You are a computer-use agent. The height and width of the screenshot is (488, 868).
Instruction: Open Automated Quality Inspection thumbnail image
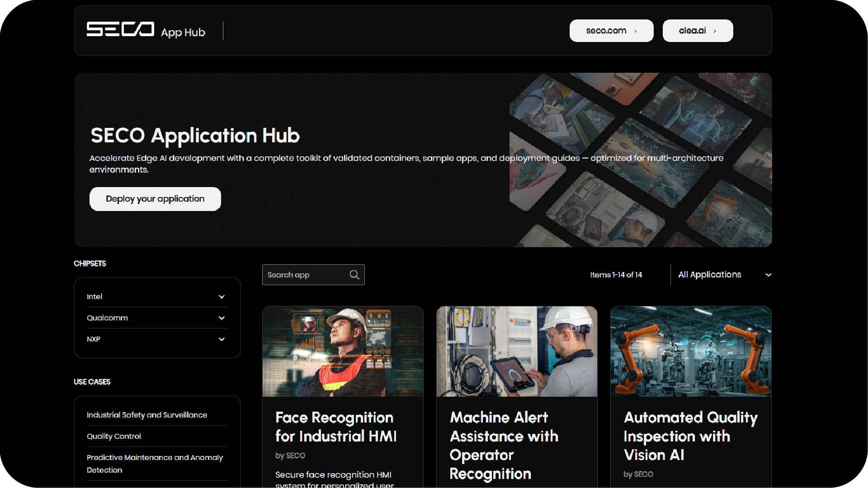pyautogui.click(x=691, y=352)
